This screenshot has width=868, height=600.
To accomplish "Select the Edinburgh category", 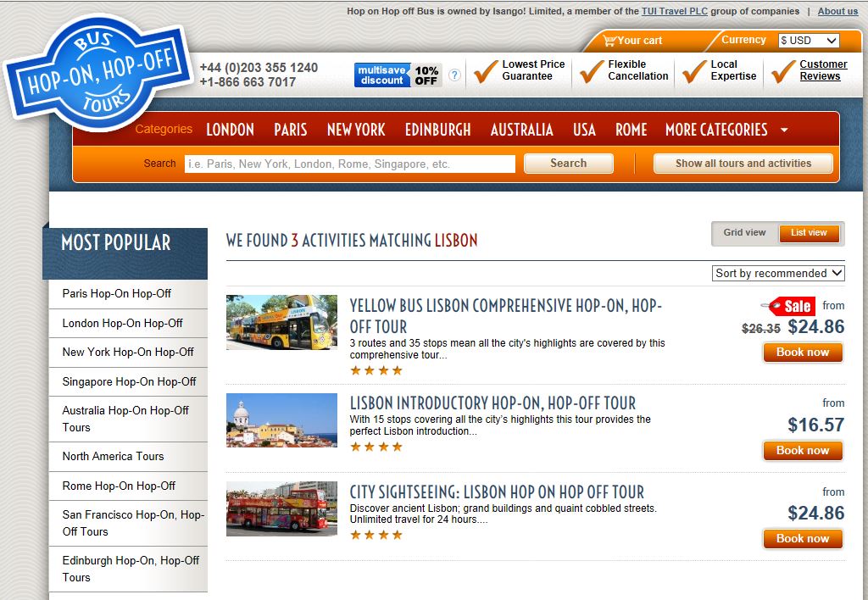I will (438, 130).
